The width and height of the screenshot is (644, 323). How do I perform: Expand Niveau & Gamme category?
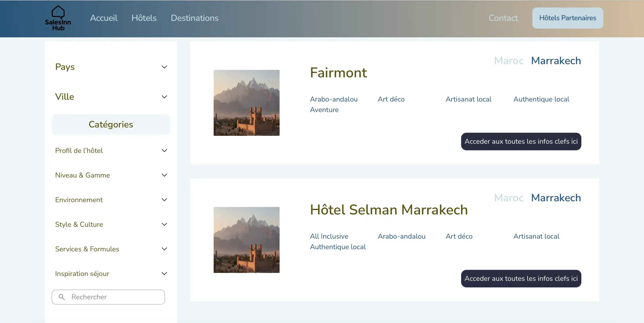164,175
